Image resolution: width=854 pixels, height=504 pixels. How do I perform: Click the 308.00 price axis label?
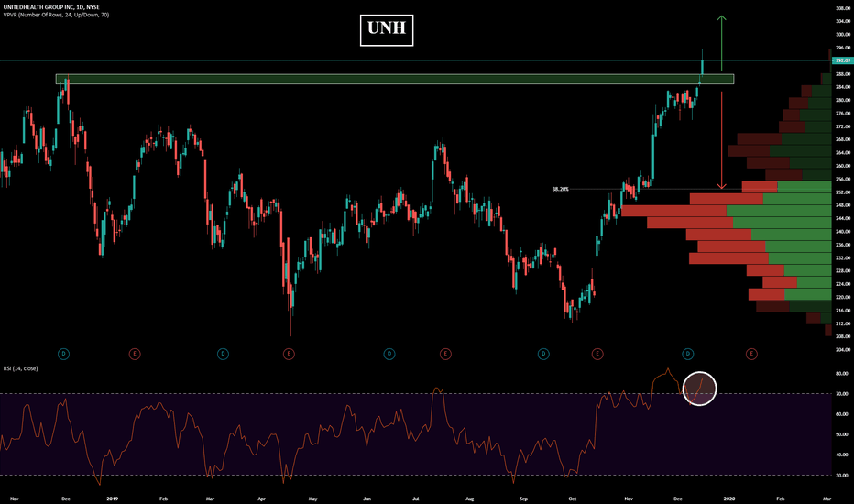843,7
